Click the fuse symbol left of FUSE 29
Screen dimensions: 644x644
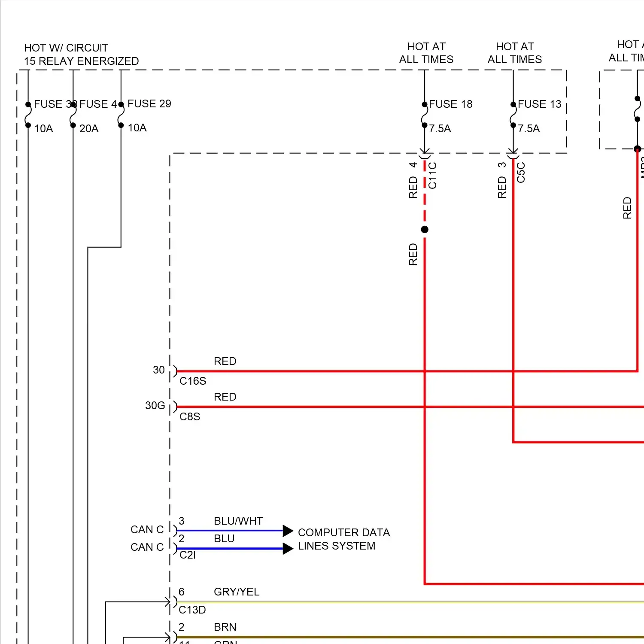click(x=121, y=115)
